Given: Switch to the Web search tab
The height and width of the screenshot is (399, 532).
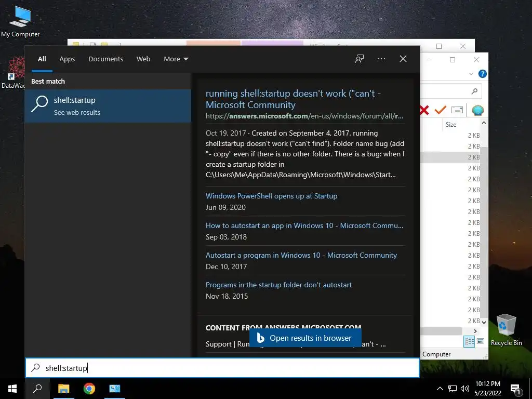Looking at the screenshot, I should (143, 59).
